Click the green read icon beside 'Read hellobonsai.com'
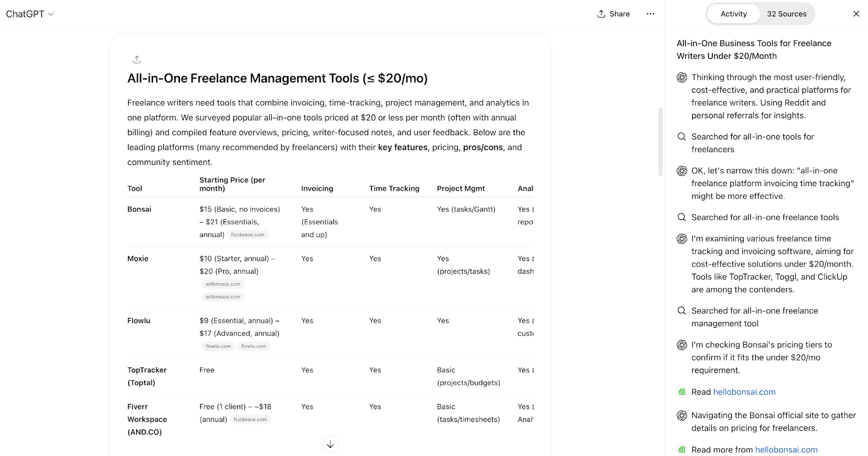 [x=682, y=392]
